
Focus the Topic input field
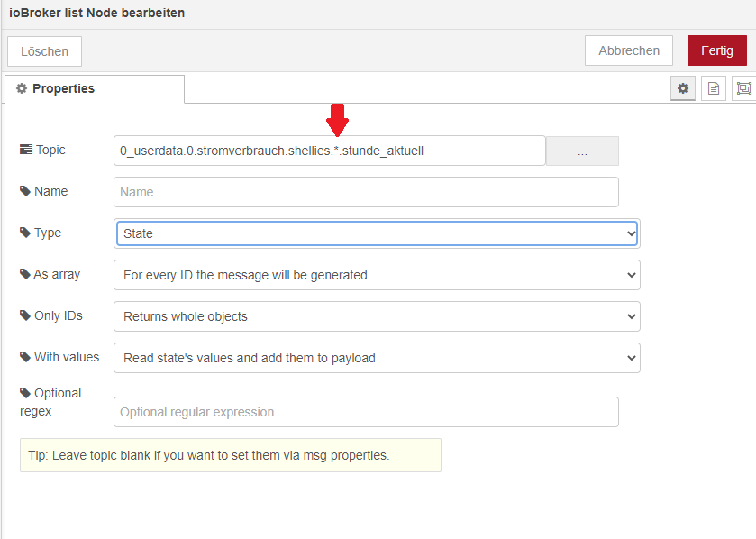pos(330,151)
